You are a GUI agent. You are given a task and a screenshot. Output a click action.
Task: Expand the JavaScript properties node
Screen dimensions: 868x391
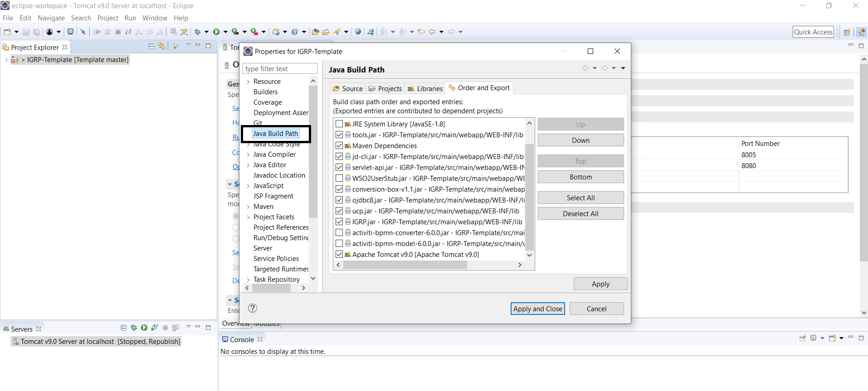click(248, 186)
